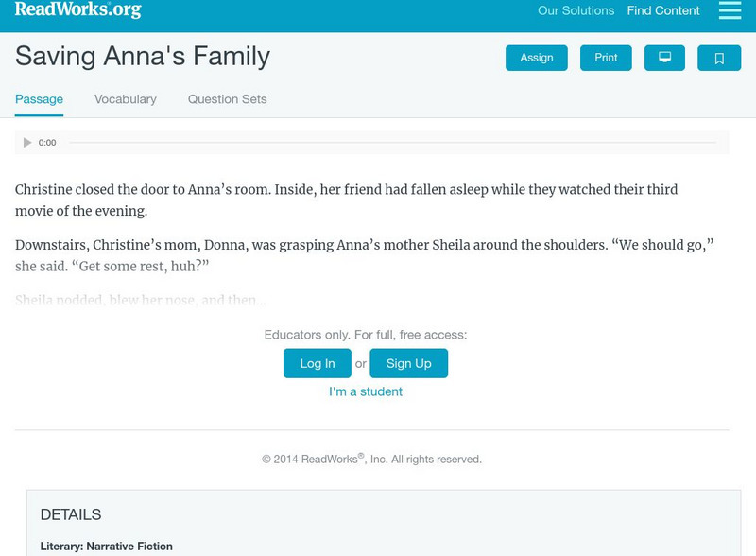This screenshot has height=556, width=756.
Task: Play the passage audio narration
Action: tap(26, 142)
